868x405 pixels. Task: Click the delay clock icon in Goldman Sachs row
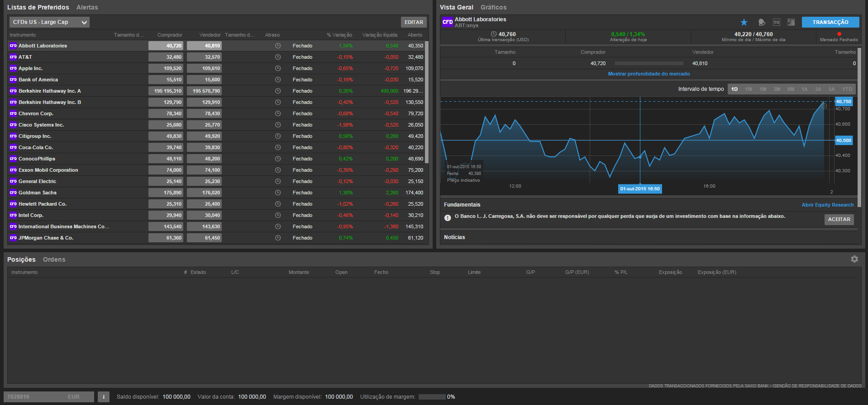[x=278, y=193]
